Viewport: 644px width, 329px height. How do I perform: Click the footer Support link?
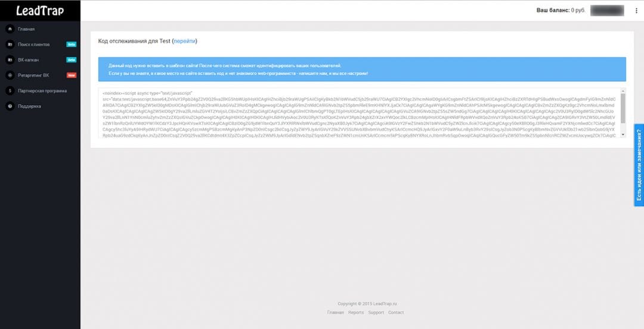[x=376, y=312]
